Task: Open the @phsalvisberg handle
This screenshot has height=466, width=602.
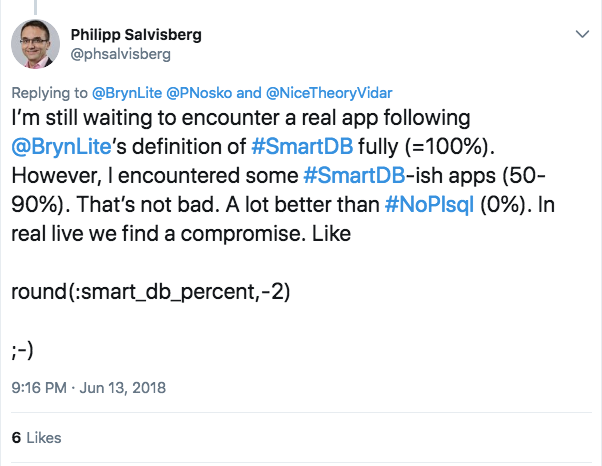Action: click(121, 54)
